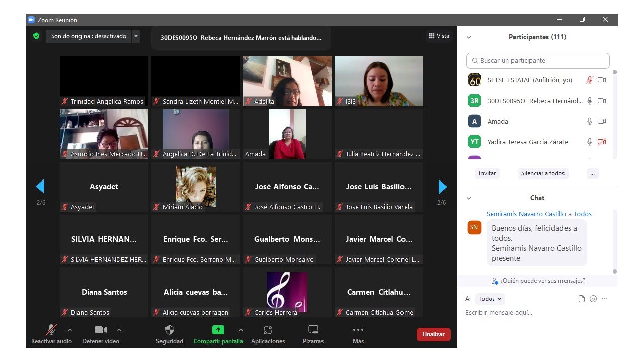Screen dimensions: 644x362
Task: Click the file attachment icon in chat
Action: pos(582,299)
